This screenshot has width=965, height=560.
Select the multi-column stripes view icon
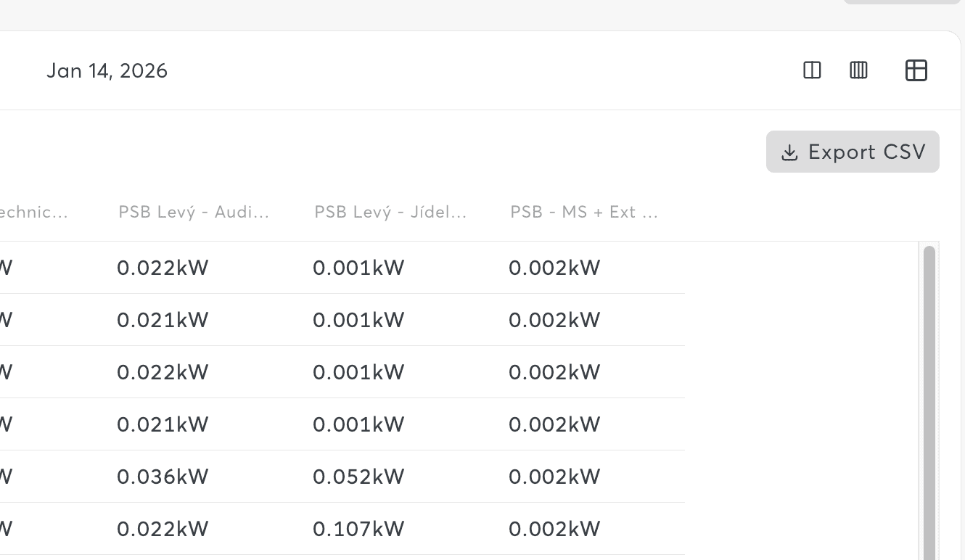(x=858, y=70)
